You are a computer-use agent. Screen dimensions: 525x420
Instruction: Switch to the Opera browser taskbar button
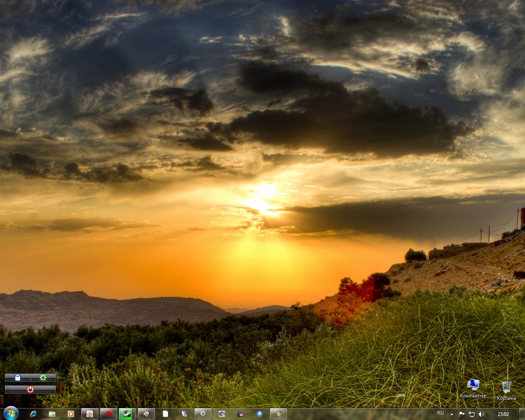[109, 414]
